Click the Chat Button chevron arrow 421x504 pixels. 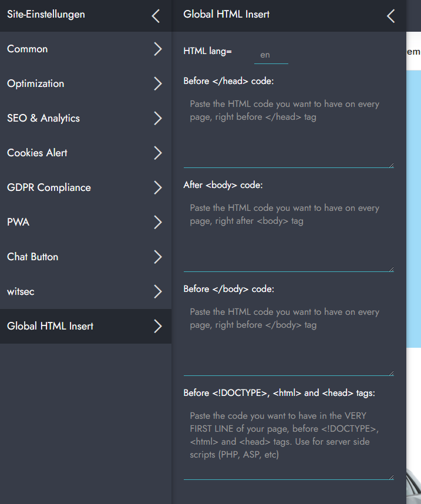(157, 257)
